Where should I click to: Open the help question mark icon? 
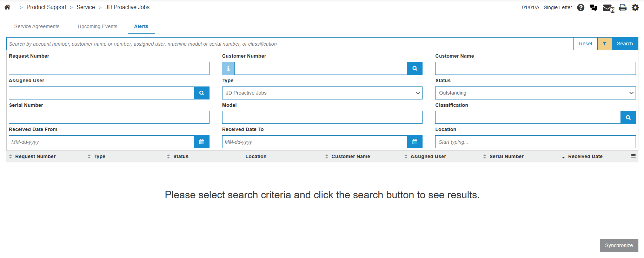[x=580, y=7]
